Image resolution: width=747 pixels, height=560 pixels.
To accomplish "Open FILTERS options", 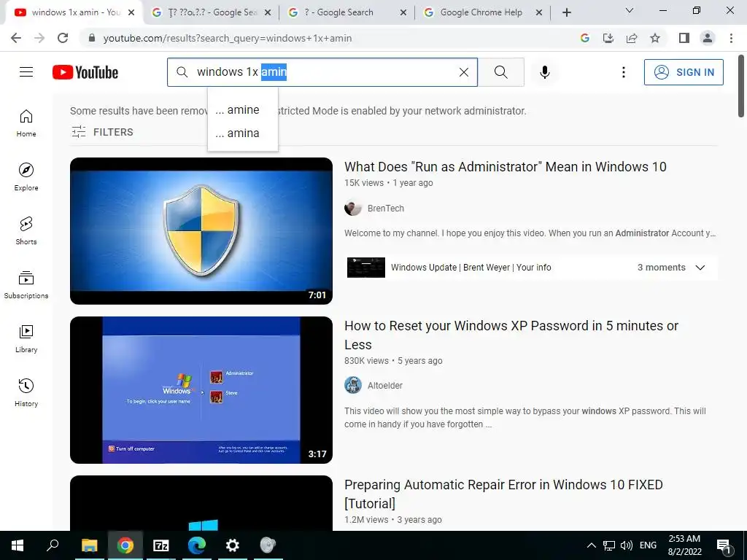I will (x=102, y=132).
